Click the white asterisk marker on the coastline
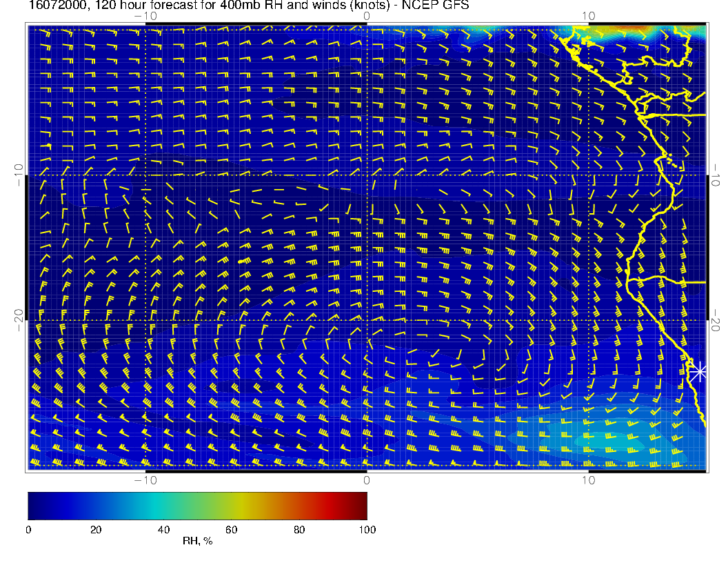The image size is (728, 563). pos(698,372)
